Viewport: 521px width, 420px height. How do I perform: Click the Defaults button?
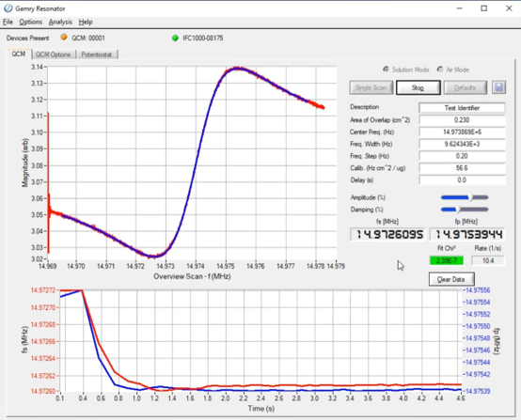click(x=466, y=87)
